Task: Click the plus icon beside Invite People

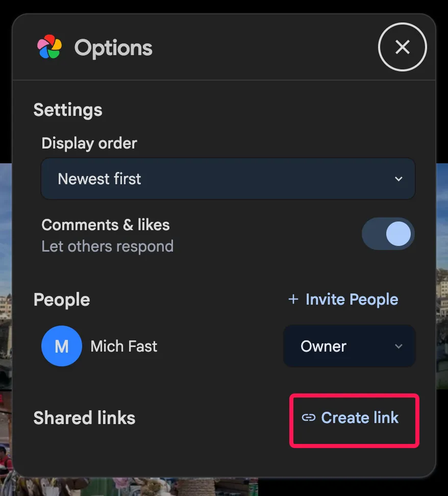Action: [x=293, y=300]
